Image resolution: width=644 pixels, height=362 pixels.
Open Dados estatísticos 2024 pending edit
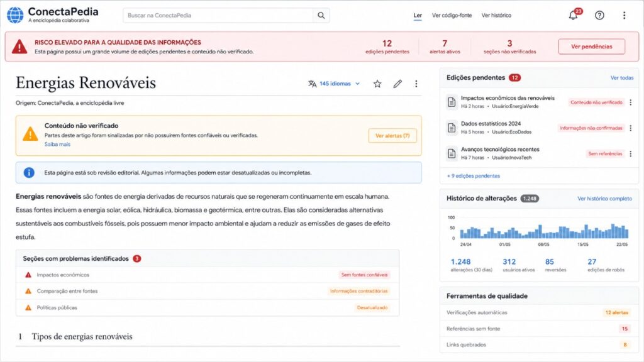point(491,124)
